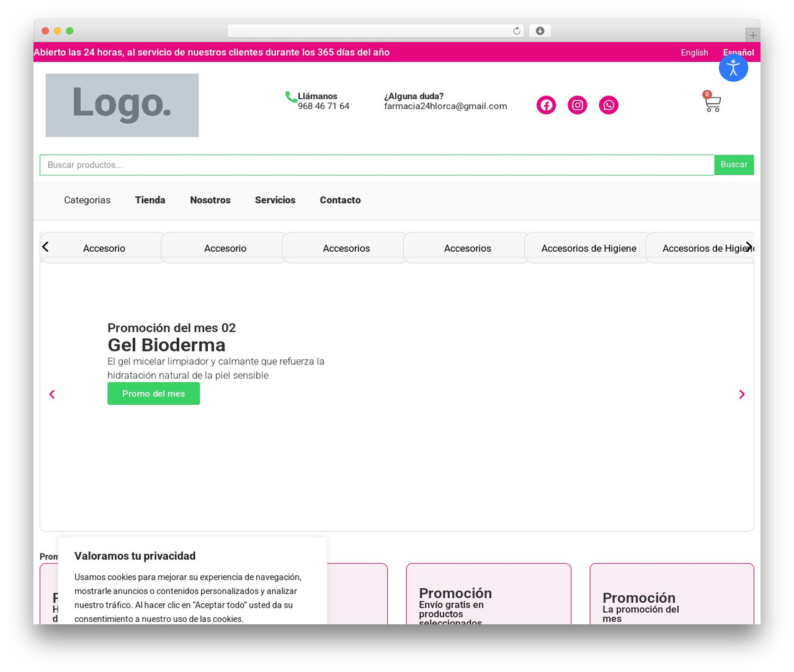Open the Categorias menu

coord(87,200)
